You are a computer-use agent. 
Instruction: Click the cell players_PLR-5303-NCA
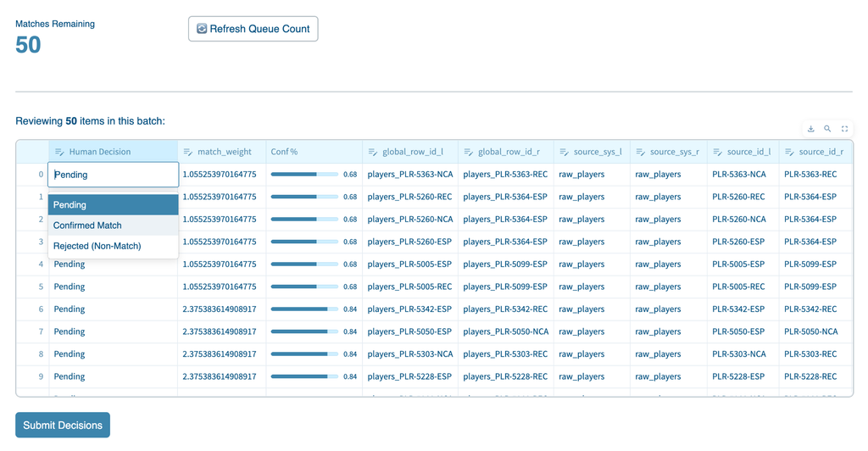tap(410, 354)
